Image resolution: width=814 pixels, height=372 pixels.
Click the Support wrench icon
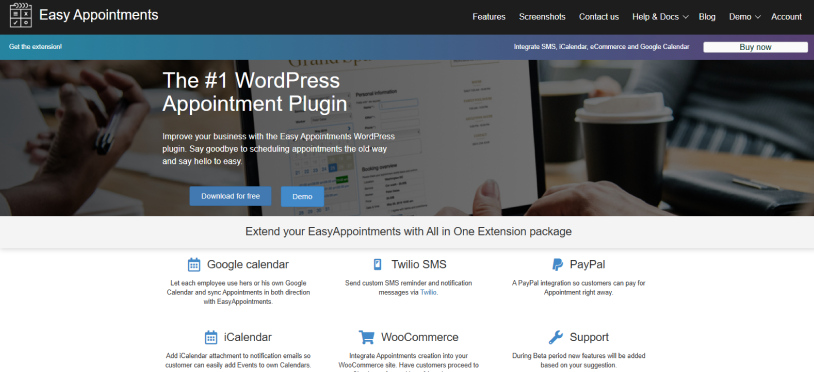click(x=555, y=337)
